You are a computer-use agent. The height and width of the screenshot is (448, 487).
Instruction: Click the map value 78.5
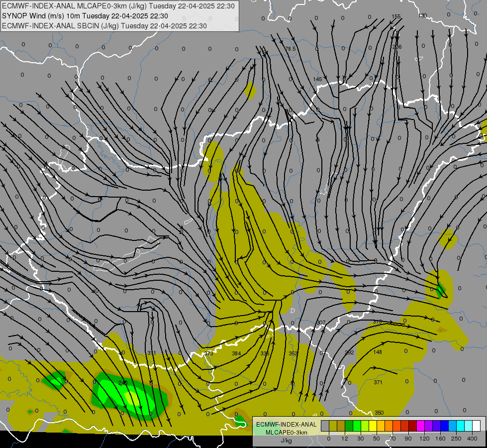point(291,49)
